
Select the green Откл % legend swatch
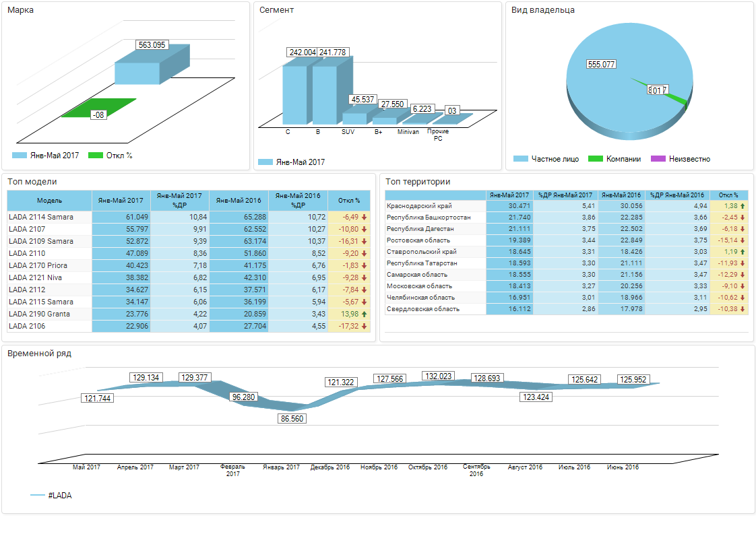(x=95, y=156)
